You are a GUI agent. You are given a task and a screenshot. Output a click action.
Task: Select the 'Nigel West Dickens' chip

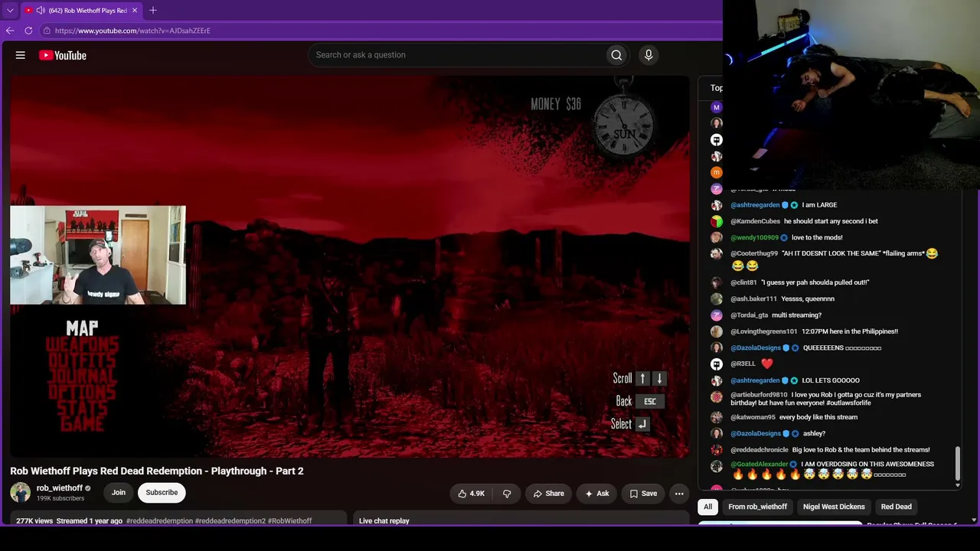tap(834, 507)
